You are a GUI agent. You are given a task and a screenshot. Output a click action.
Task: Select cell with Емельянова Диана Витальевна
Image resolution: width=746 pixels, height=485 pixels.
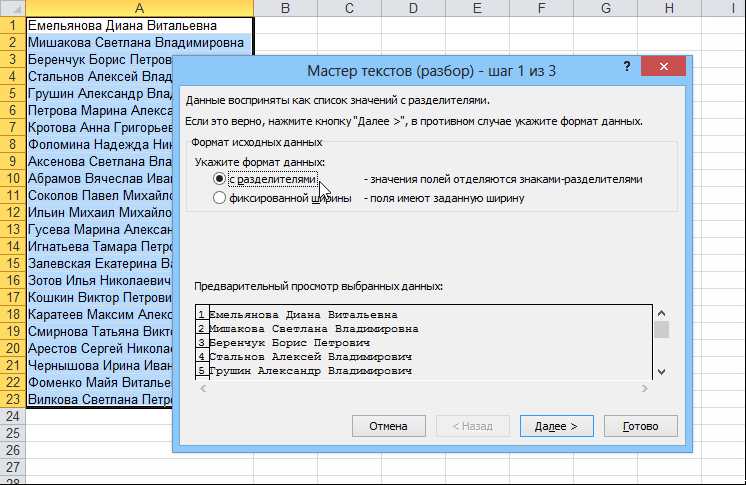(138, 25)
